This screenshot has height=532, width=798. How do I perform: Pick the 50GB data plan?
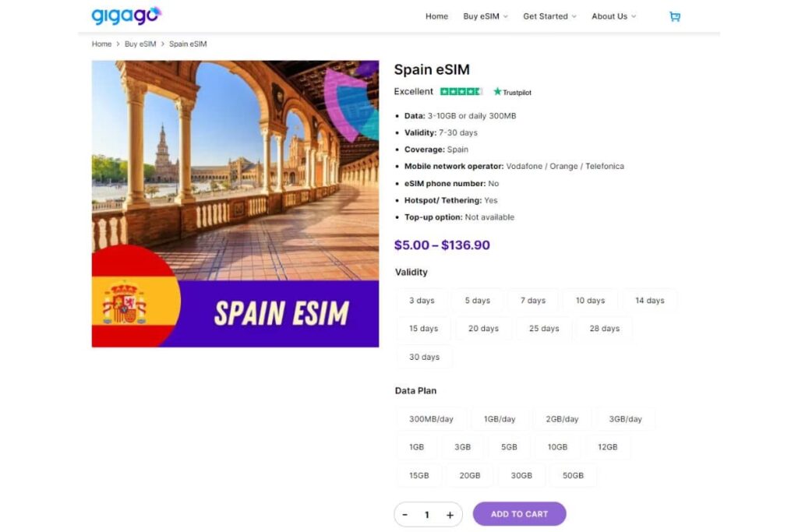point(573,475)
